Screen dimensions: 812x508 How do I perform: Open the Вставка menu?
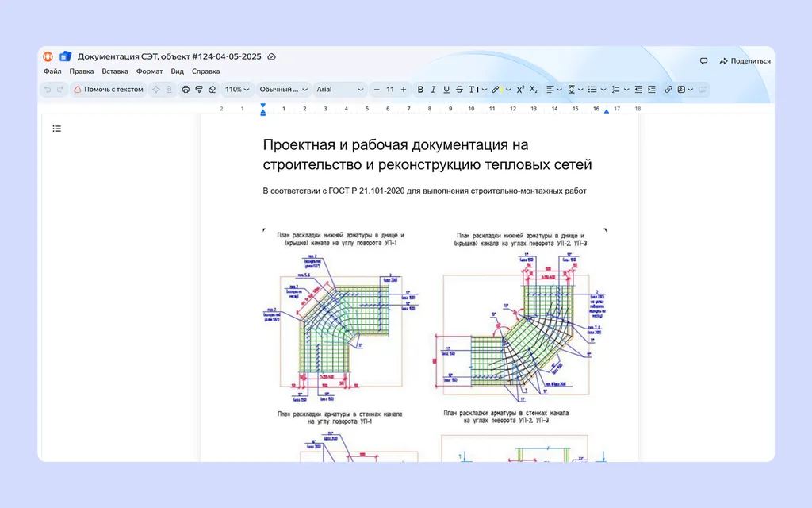[115, 71]
